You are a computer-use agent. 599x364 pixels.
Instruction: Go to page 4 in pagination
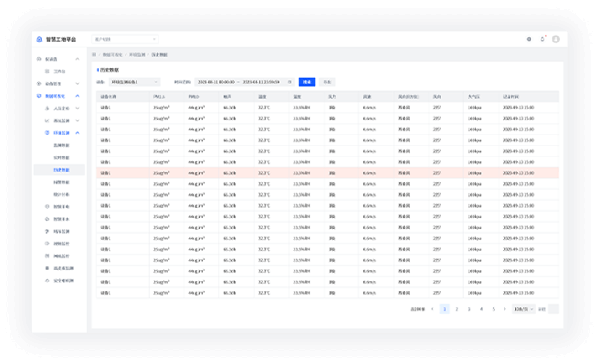[481, 309]
